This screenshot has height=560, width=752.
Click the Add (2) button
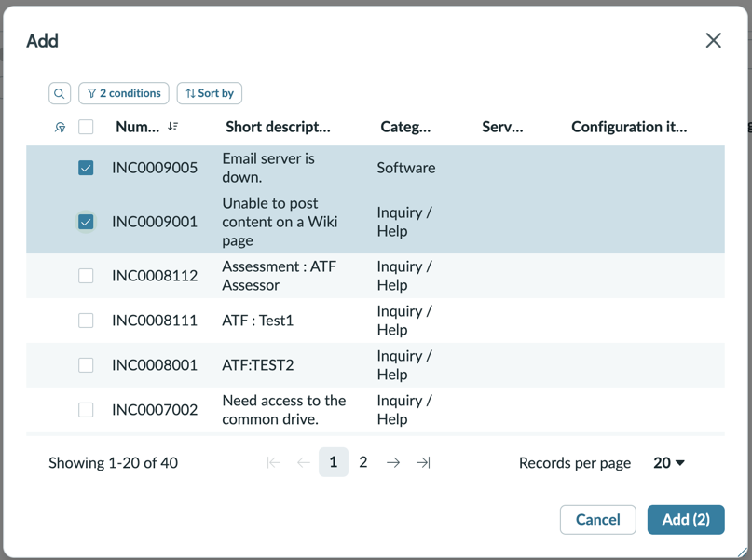point(686,520)
